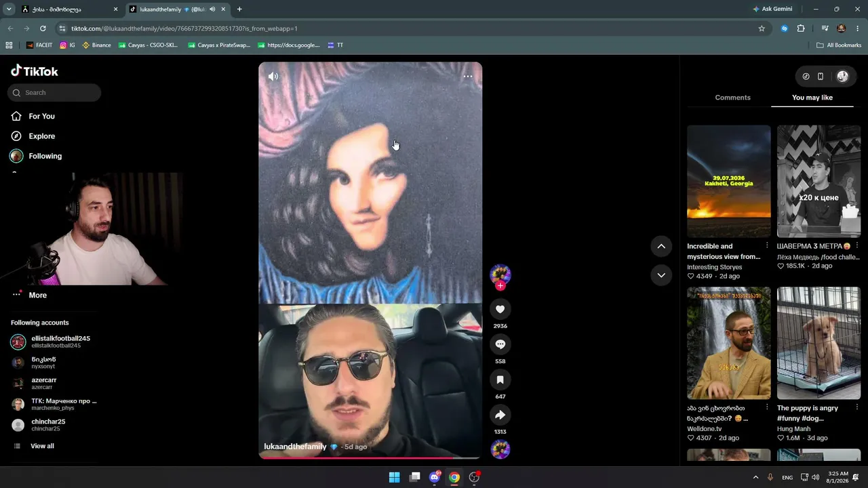868x488 pixels.
Task: Open the video's three-dot options menu
Action: pos(468,77)
